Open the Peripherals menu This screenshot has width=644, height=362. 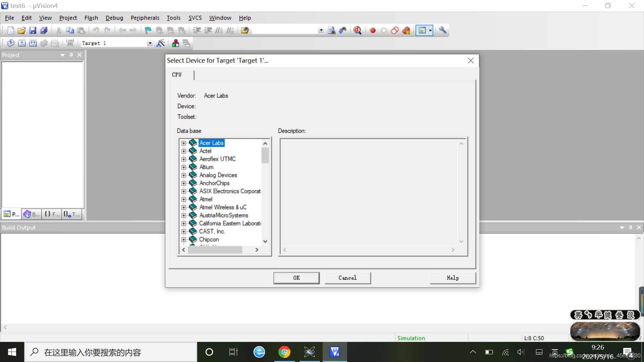point(145,18)
